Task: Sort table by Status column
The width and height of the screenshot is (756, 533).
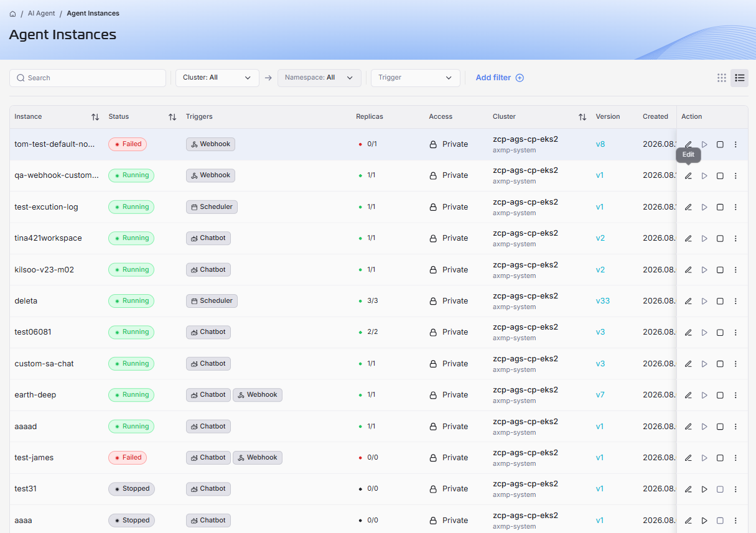Action: (x=172, y=117)
